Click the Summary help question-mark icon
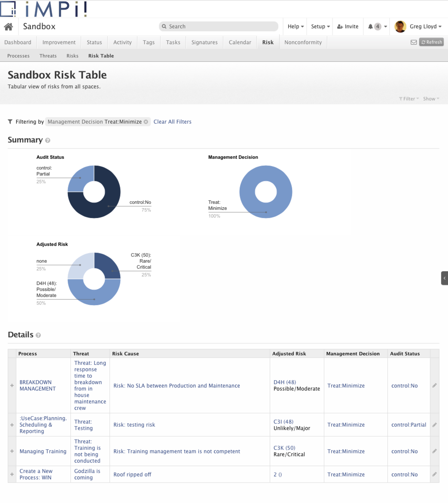Viewport: 448px width, 503px height. 48,141
